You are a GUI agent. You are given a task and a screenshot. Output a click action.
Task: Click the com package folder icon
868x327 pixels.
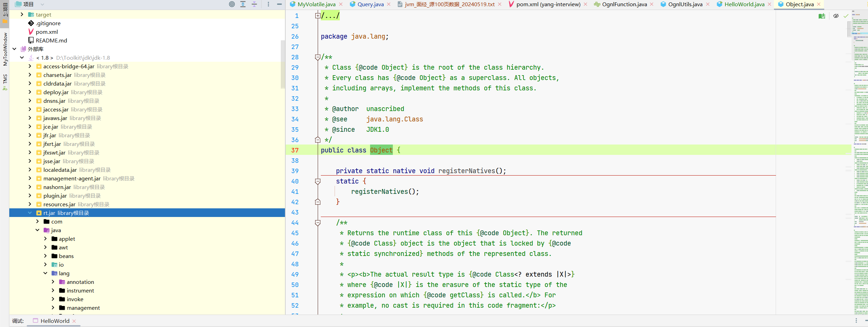pyautogui.click(x=47, y=221)
